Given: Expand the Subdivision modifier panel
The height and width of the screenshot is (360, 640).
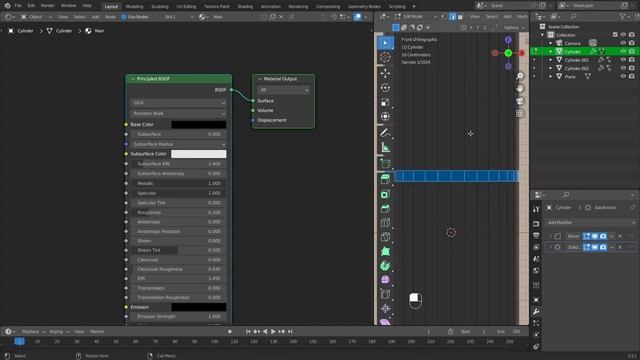Looking at the screenshot, I should 550,247.
